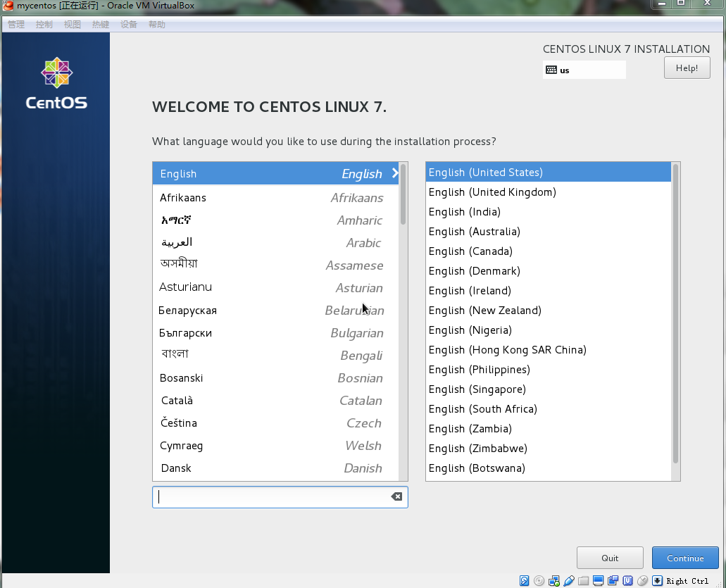Screen dimensions: 726x588
Task: Select Čeština in the language list
Action: pos(275,423)
